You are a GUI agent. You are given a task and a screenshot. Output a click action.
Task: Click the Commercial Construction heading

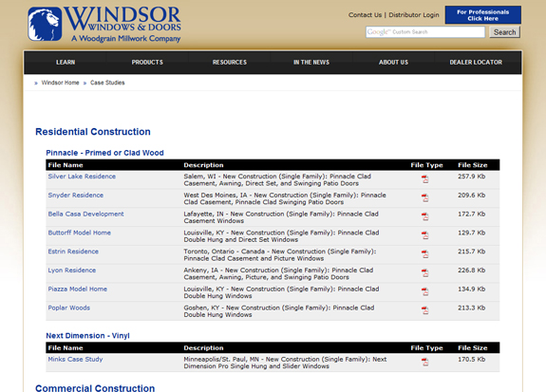[95, 388]
